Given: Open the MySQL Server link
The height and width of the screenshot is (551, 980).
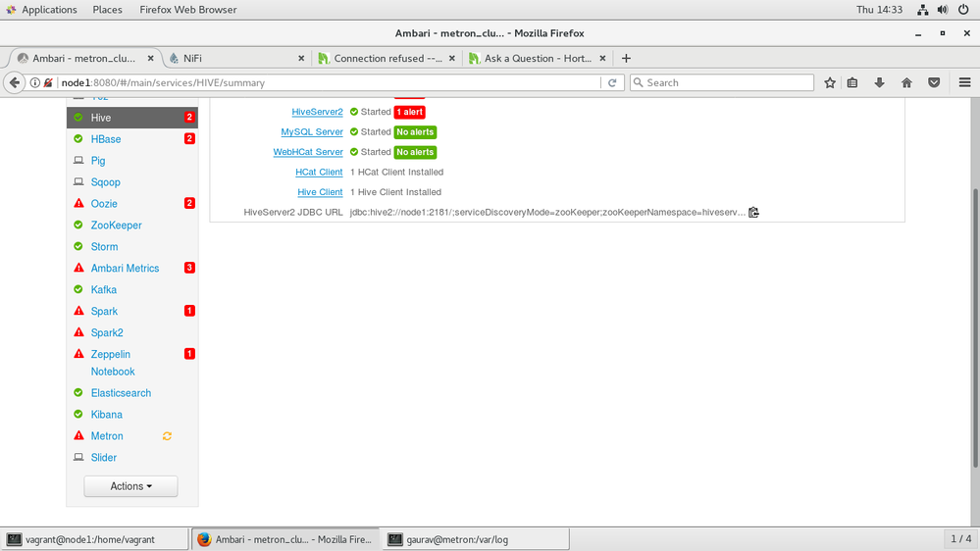Looking at the screenshot, I should click(x=312, y=131).
